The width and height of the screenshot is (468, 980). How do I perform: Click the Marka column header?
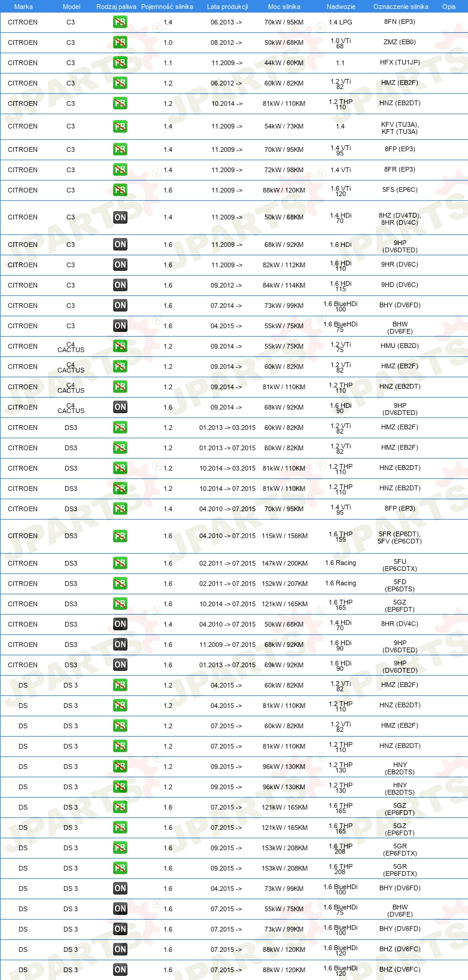point(23,7)
